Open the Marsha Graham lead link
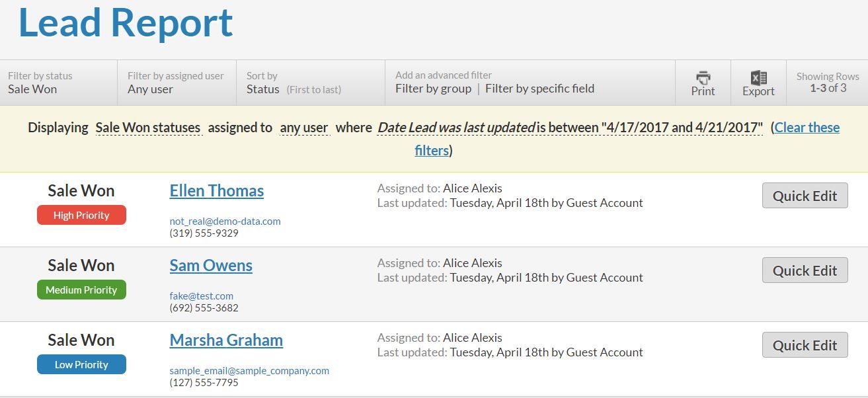868x398 pixels. [x=226, y=340]
